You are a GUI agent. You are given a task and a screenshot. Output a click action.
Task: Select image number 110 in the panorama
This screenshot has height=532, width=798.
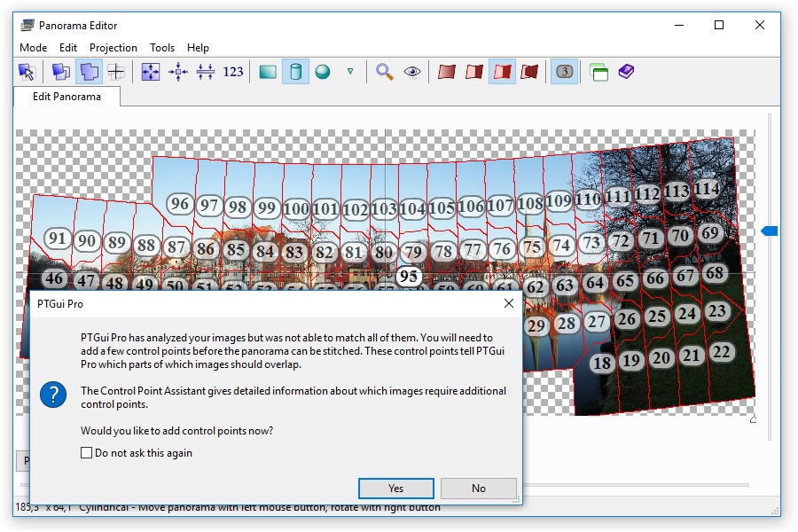click(588, 199)
